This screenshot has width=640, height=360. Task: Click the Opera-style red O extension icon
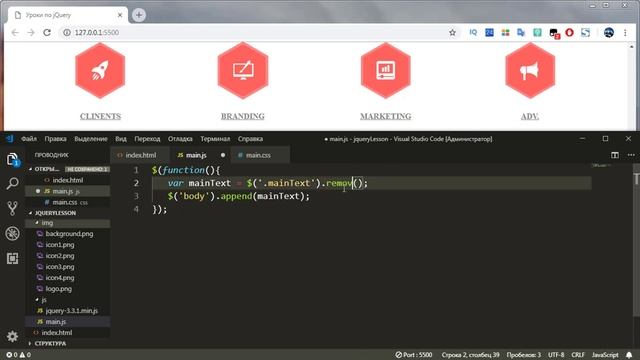pyautogui.click(x=569, y=33)
